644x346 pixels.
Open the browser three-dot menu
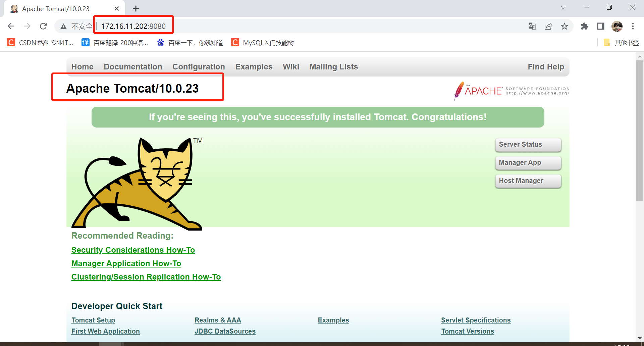point(633,26)
